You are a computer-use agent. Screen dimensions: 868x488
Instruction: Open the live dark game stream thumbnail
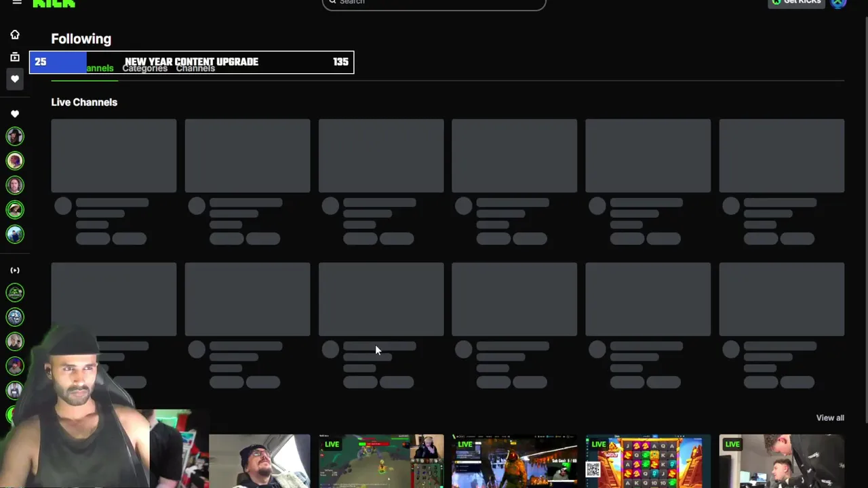[x=515, y=461]
